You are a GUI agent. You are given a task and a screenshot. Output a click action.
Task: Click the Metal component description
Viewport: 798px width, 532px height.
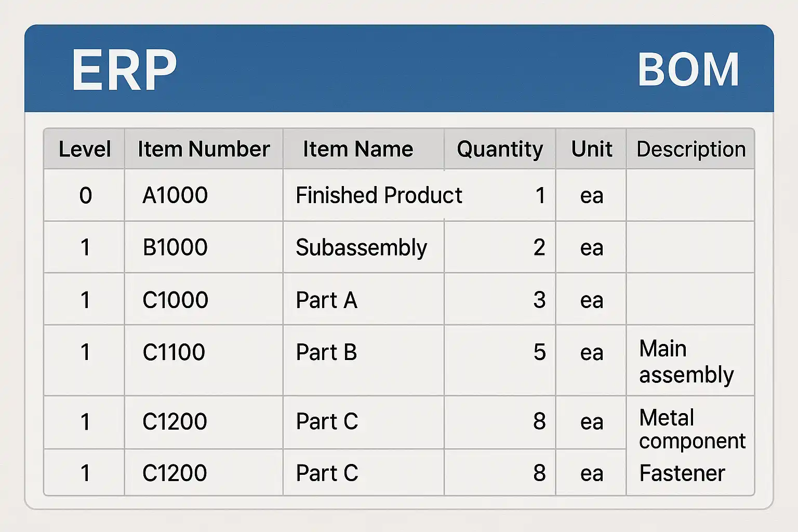pyautogui.click(x=692, y=429)
